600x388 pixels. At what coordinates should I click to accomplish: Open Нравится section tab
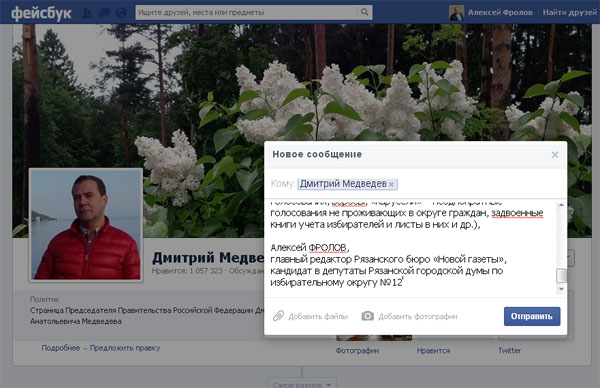pyautogui.click(x=433, y=351)
